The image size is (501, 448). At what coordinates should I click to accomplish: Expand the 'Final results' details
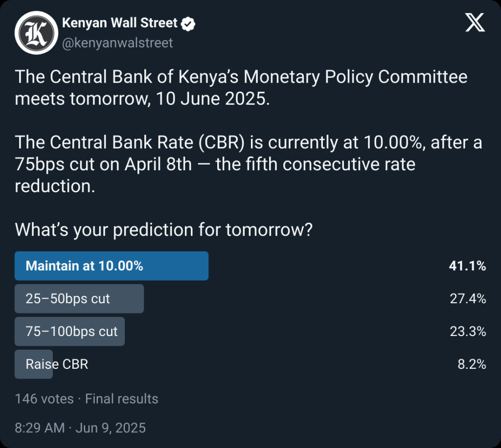(121, 399)
